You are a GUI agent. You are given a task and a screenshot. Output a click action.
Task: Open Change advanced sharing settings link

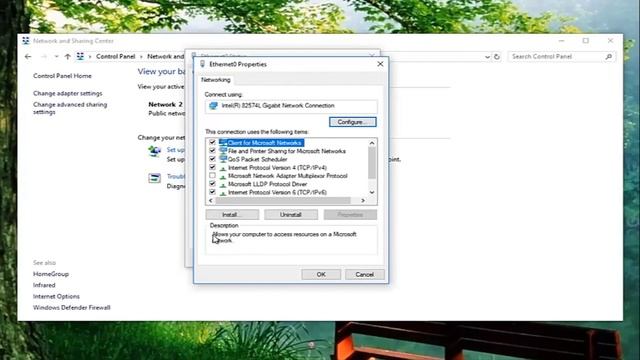pyautogui.click(x=70, y=108)
